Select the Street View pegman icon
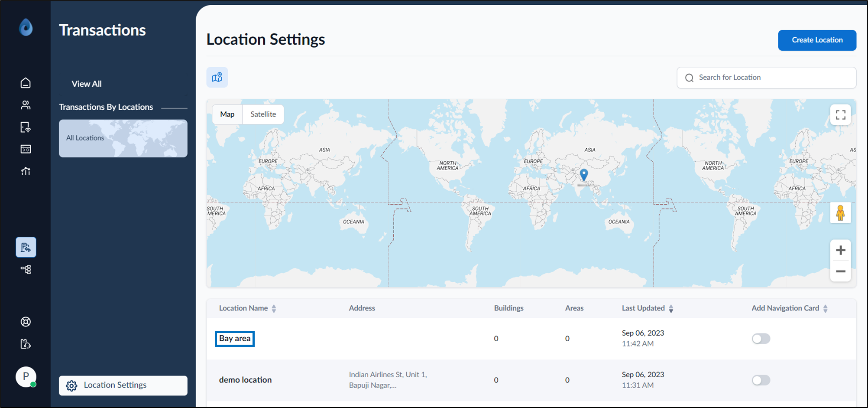This screenshot has width=868, height=408. pyautogui.click(x=841, y=212)
